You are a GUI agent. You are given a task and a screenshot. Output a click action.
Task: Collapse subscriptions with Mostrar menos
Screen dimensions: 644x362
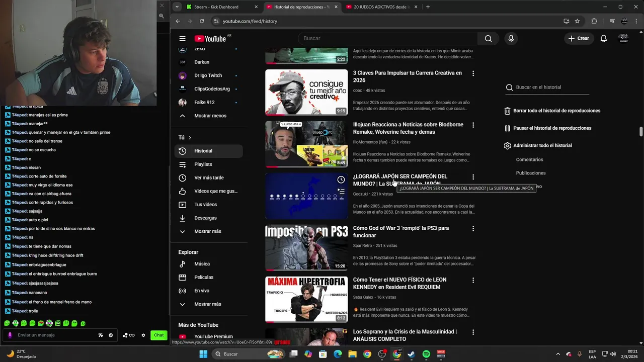[x=208, y=116]
